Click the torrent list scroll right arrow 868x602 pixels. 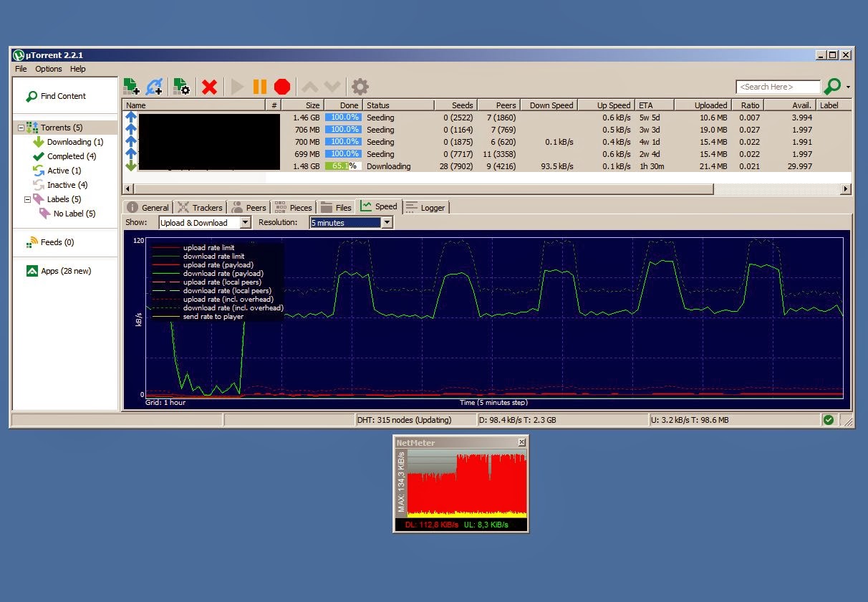pyautogui.click(x=846, y=189)
